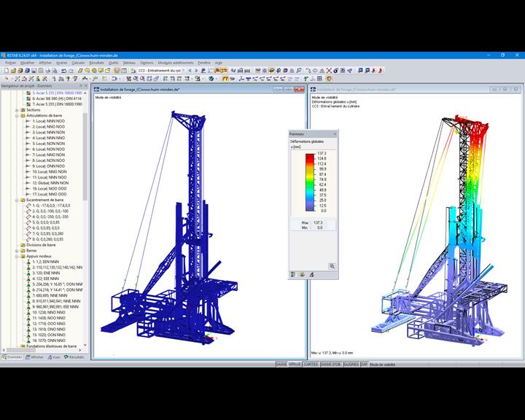Click the filter tab icon at Panneau bottom
This screenshot has width=525, height=420.
click(311, 275)
